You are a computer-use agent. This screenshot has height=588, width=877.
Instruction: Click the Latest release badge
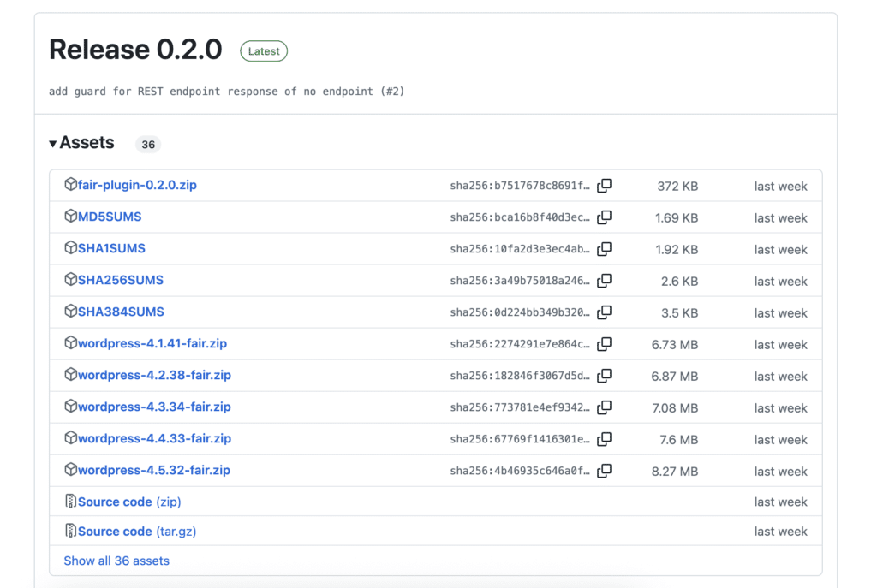click(264, 51)
